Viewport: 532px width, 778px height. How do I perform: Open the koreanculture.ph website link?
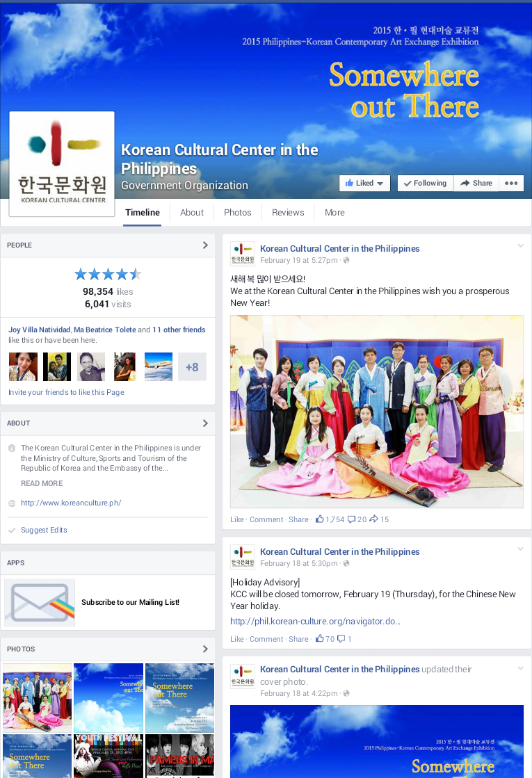[x=71, y=503]
